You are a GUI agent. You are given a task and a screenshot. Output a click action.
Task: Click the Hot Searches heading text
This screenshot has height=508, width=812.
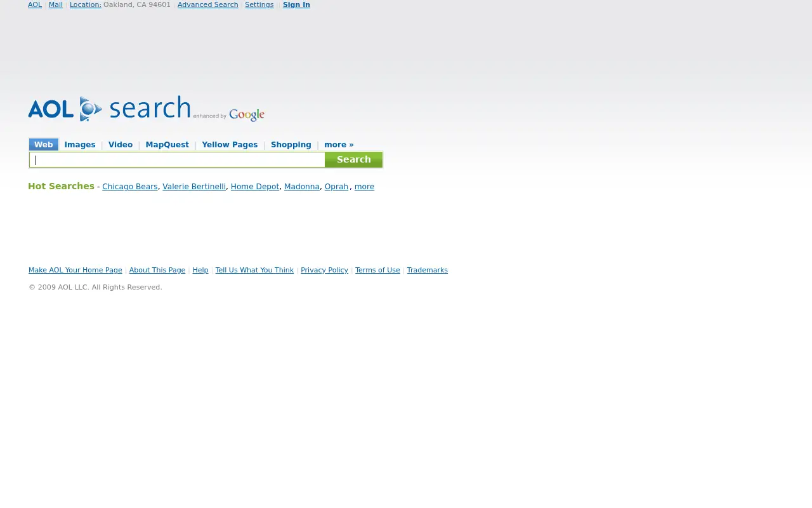[x=61, y=186]
